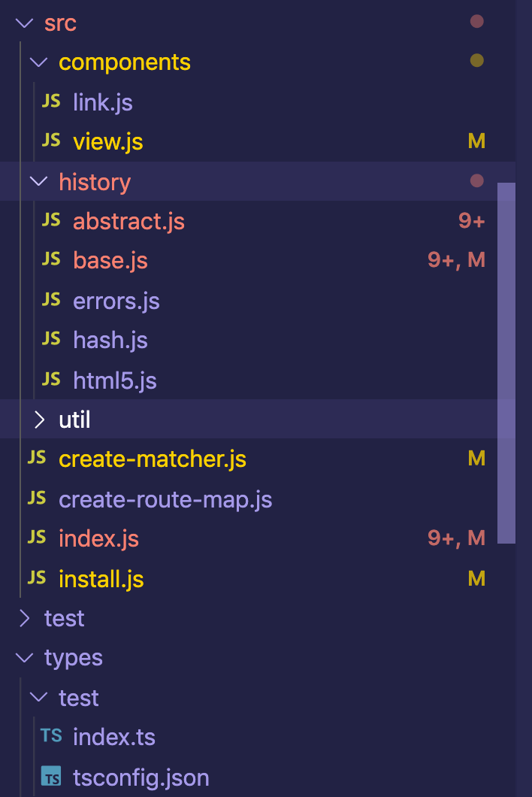Open create-route-map.js file
This screenshot has width=532, height=797.
click(x=165, y=499)
